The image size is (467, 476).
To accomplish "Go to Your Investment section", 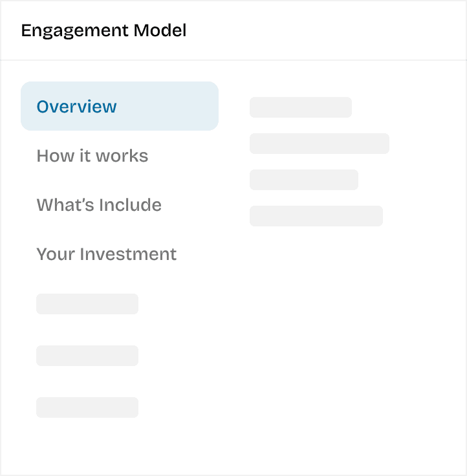I will pyautogui.click(x=106, y=254).
